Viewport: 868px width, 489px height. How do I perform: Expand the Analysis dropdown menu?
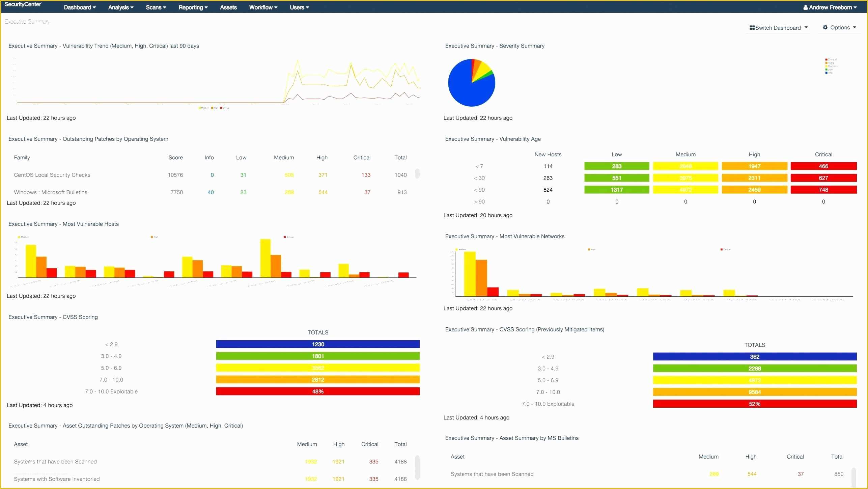(x=119, y=7)
